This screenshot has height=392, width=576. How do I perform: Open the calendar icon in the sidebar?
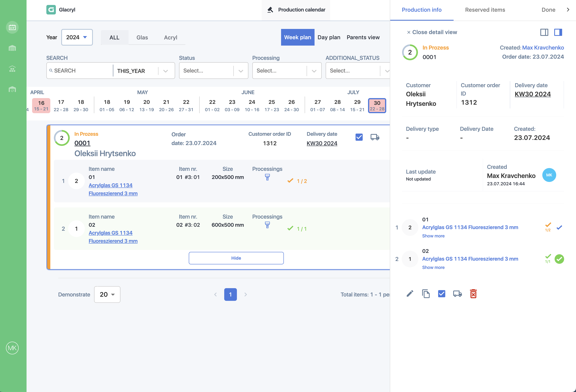point(12,27)
